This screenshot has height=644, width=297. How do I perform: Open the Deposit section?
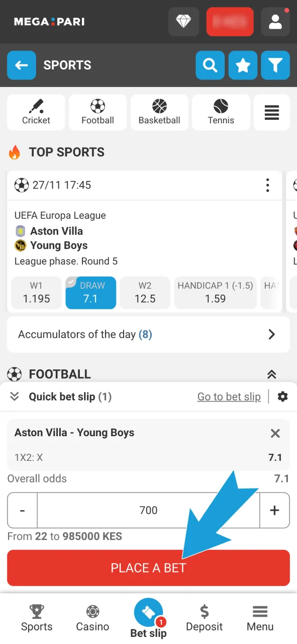pos(204,618)
